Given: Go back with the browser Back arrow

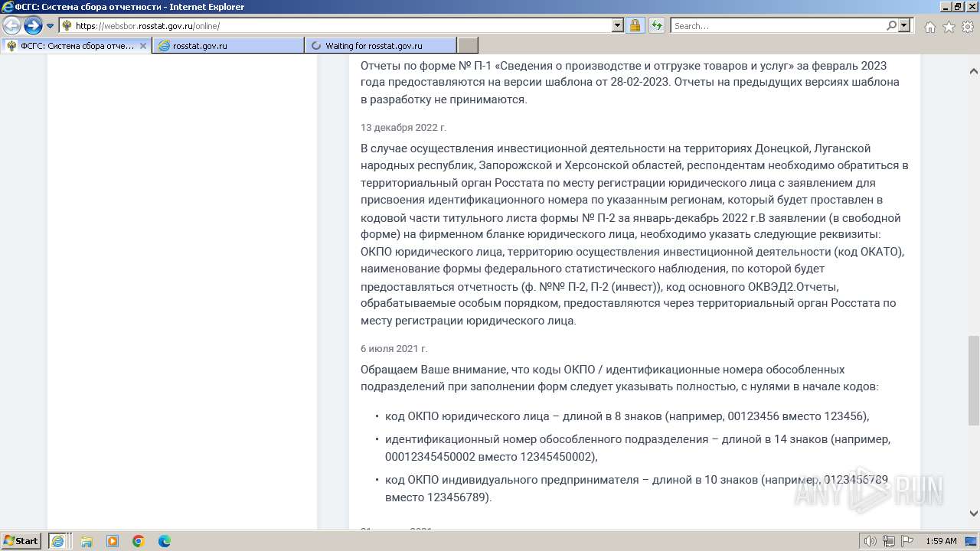Looking at the screenshot, I should 12,26.
